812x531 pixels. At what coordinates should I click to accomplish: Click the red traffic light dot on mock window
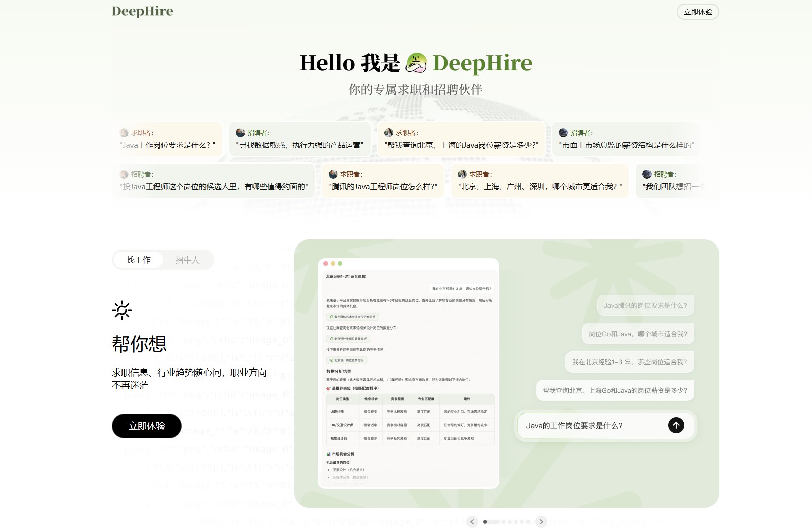[326, 264]
